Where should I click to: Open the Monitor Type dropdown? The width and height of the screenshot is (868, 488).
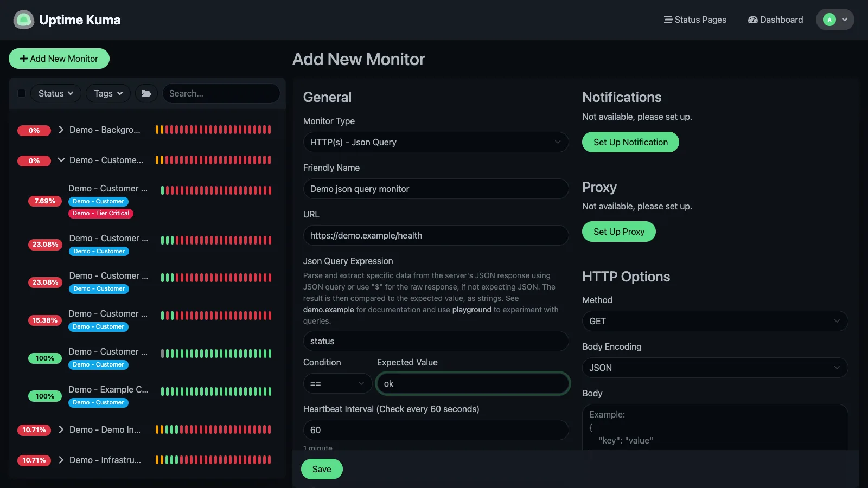(436, 142)
